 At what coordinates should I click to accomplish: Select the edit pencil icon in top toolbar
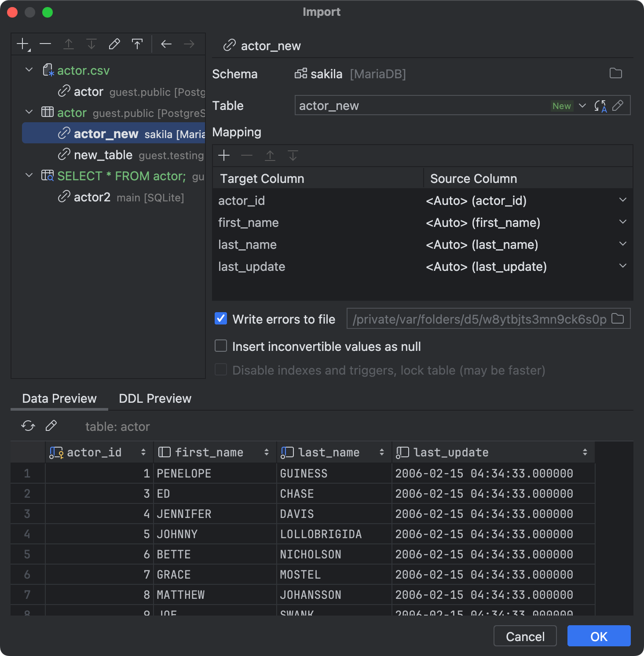click(x=114, y=44)
